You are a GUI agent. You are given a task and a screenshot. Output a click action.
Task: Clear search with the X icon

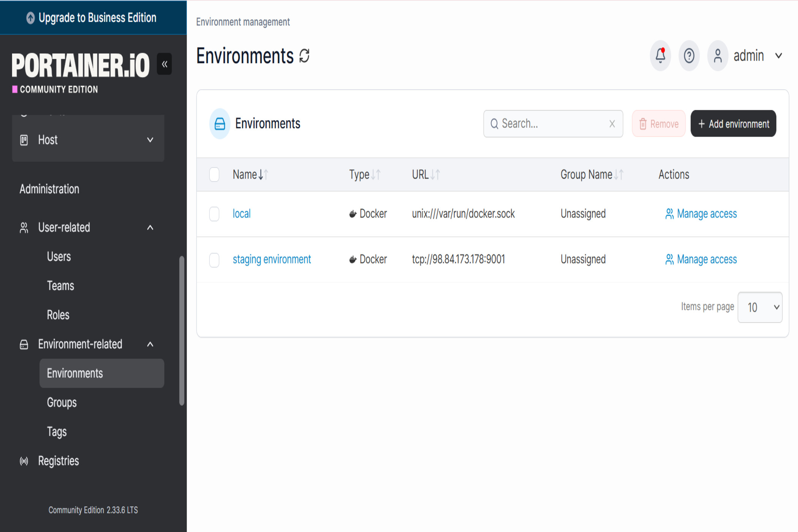(x=612, y=124)
